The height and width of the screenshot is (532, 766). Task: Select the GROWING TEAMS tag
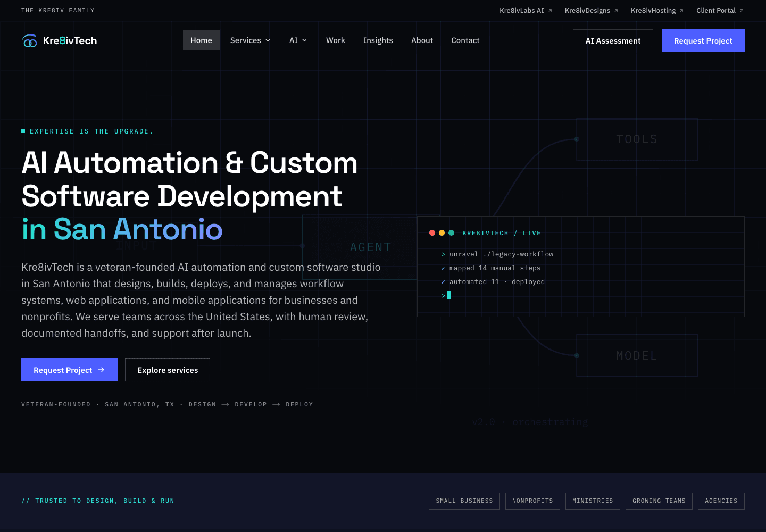pyautogui.click(x=659, y=501)
